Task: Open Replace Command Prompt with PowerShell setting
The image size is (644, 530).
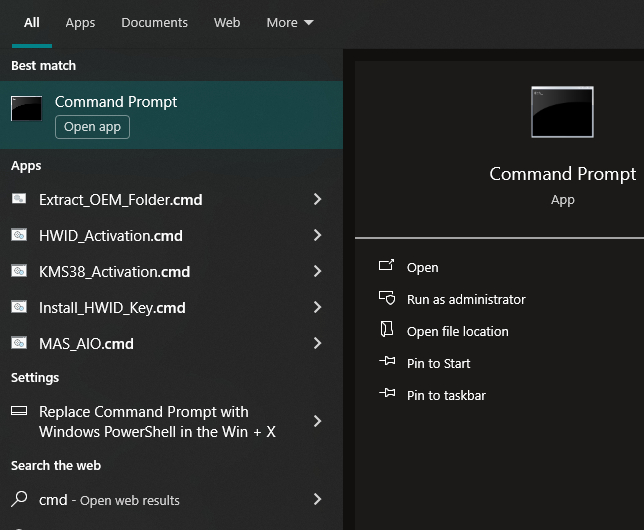Action: pyautogui.click(x=157, y=422)
